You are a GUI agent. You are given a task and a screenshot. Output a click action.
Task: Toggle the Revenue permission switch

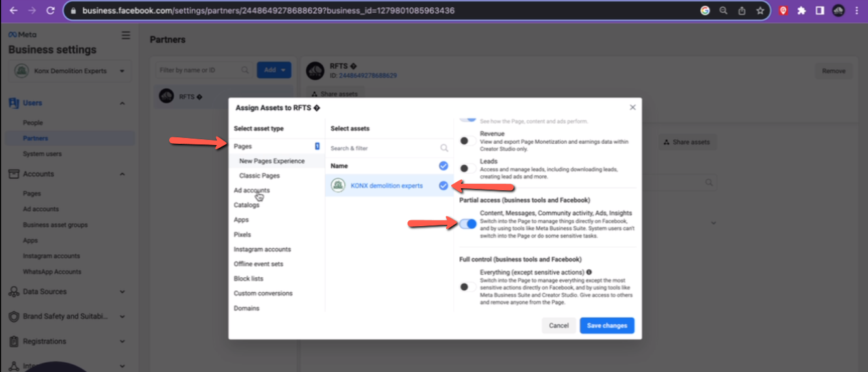(x=467, y=141)
